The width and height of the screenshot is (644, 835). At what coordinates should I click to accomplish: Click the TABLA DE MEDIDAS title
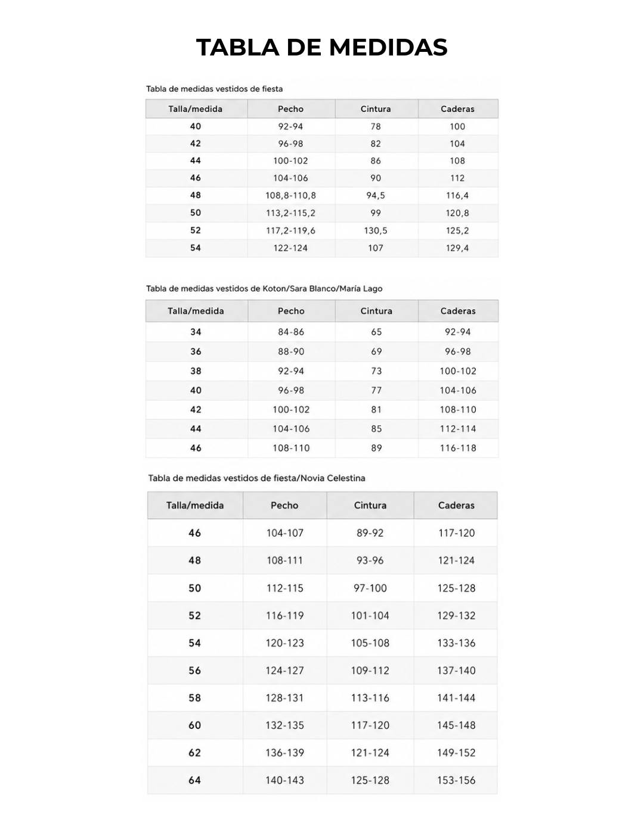coord(321,47)
